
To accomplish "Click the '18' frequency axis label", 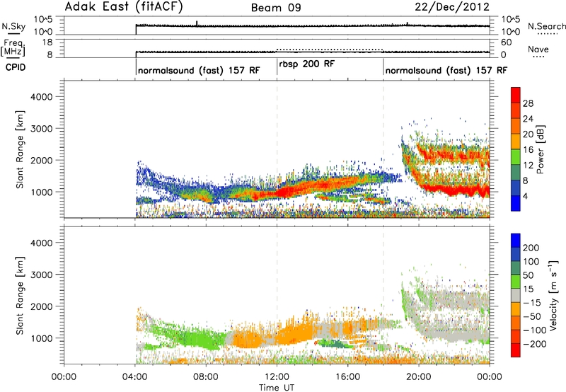I will [47, 42].
